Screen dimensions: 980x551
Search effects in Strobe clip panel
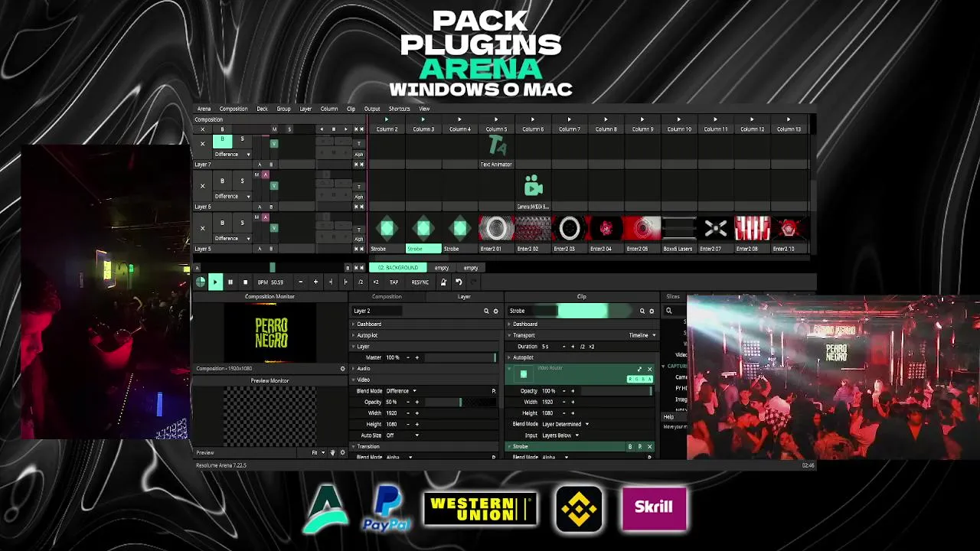click(x=642, y=311)
